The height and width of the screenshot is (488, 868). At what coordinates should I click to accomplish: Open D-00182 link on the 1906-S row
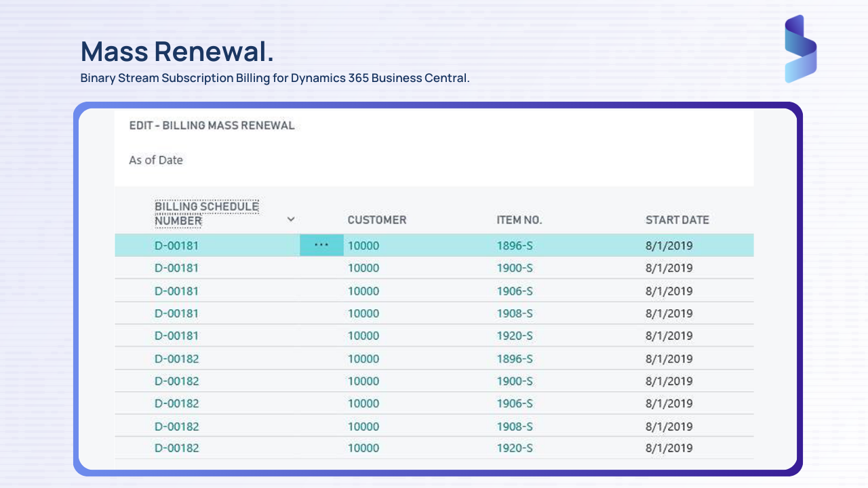coord(176,403)
